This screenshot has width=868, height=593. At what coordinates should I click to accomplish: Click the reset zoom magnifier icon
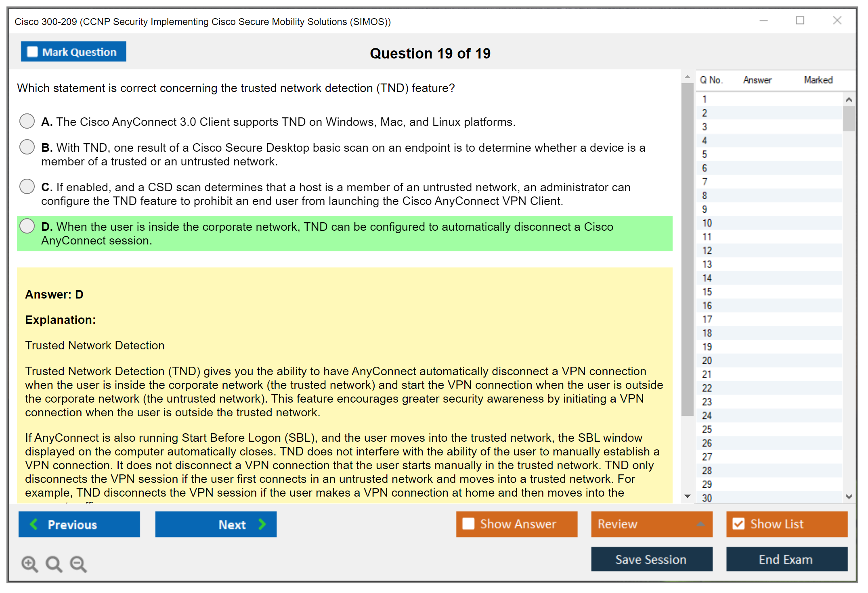(54, 564)
